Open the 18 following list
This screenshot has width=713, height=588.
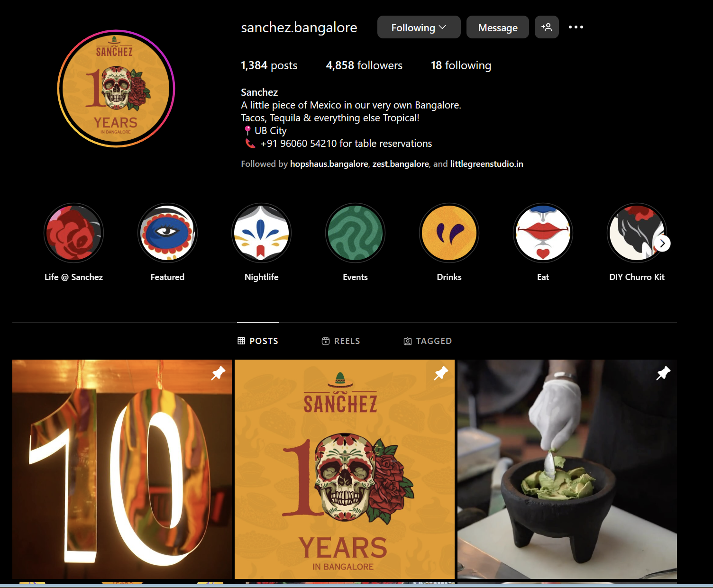pyautogui.click(x=461, y=65)
